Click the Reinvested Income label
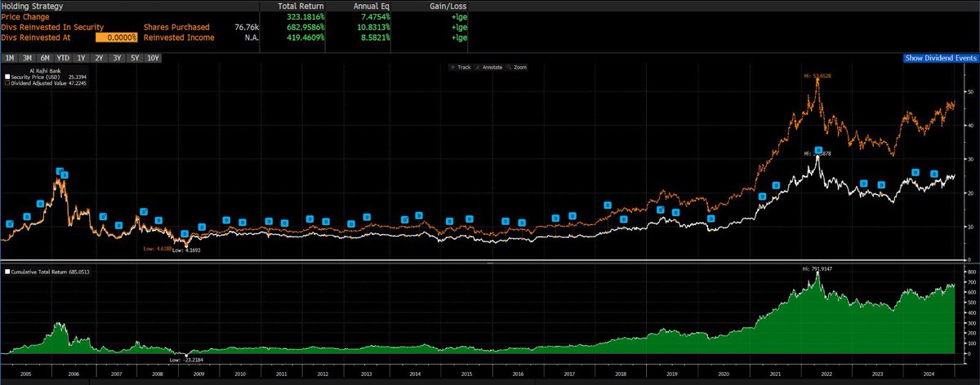Screen dimensions: 980x385 pyautogui.click(x=179, y=38)
